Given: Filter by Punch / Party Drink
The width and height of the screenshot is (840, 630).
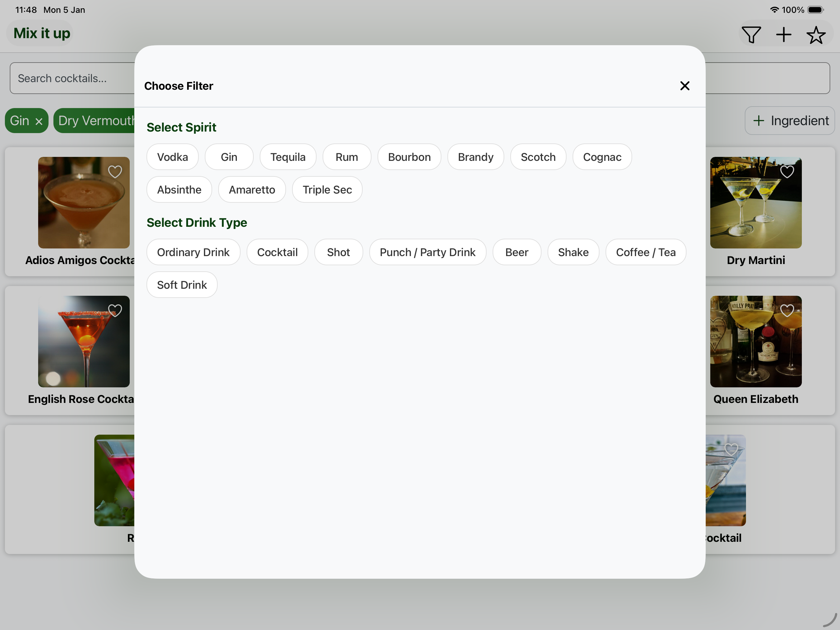Looking at the screenshot, I should click(428, 252).
